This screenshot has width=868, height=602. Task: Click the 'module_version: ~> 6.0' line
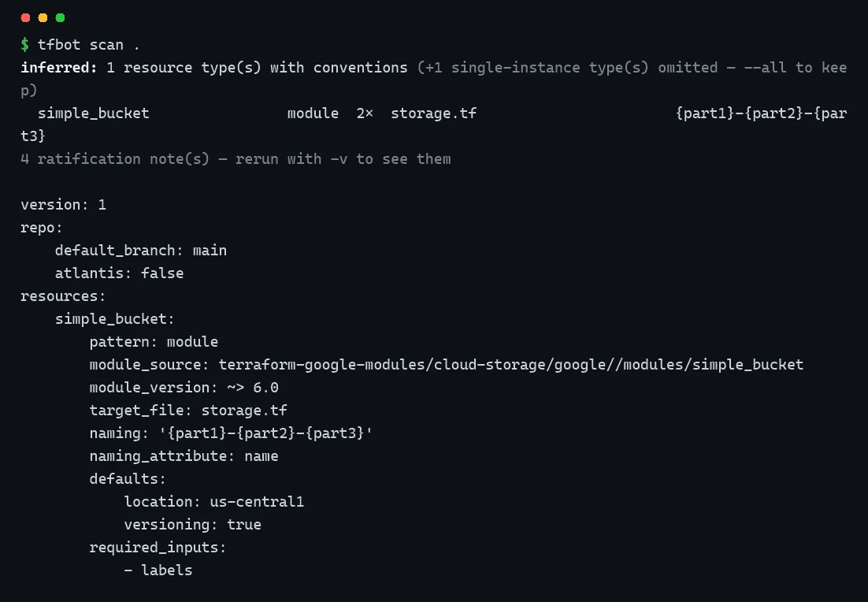(184, 387)
